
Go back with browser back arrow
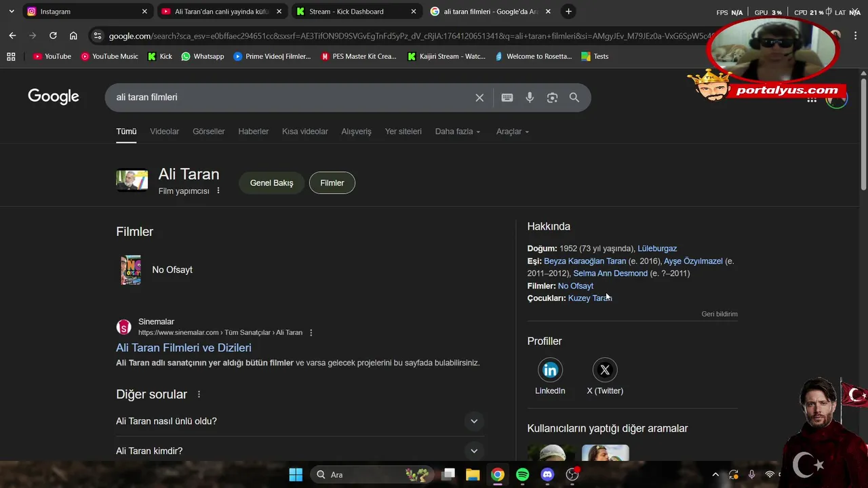click(x=12, y=36)
